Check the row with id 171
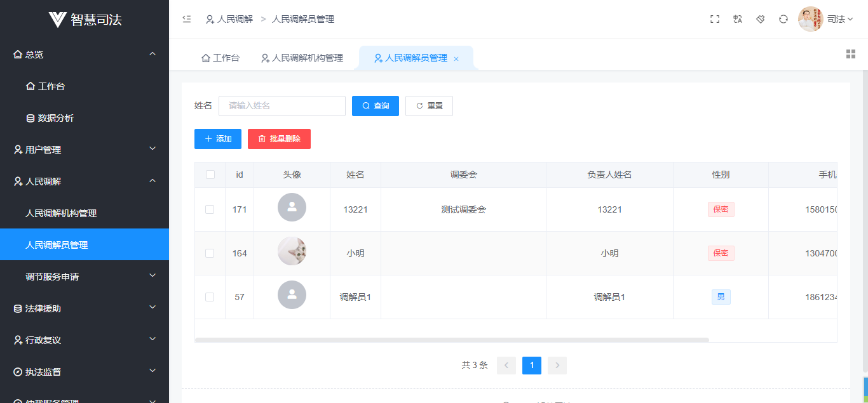 210,209
